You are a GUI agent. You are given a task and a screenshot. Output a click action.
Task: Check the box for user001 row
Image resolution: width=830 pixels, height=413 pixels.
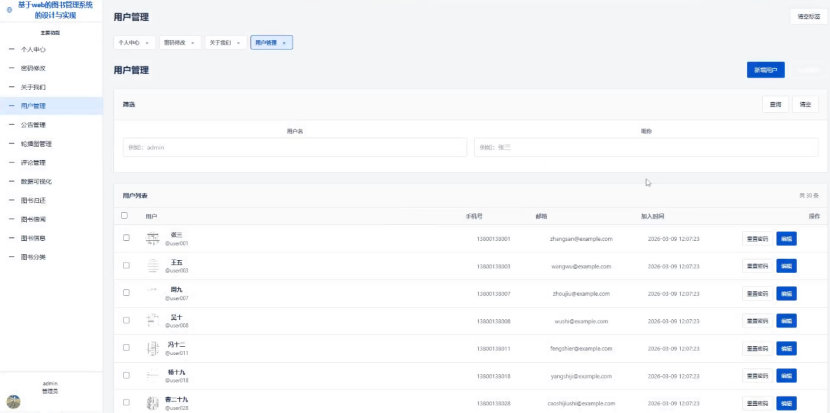click(x=126, y=238)
